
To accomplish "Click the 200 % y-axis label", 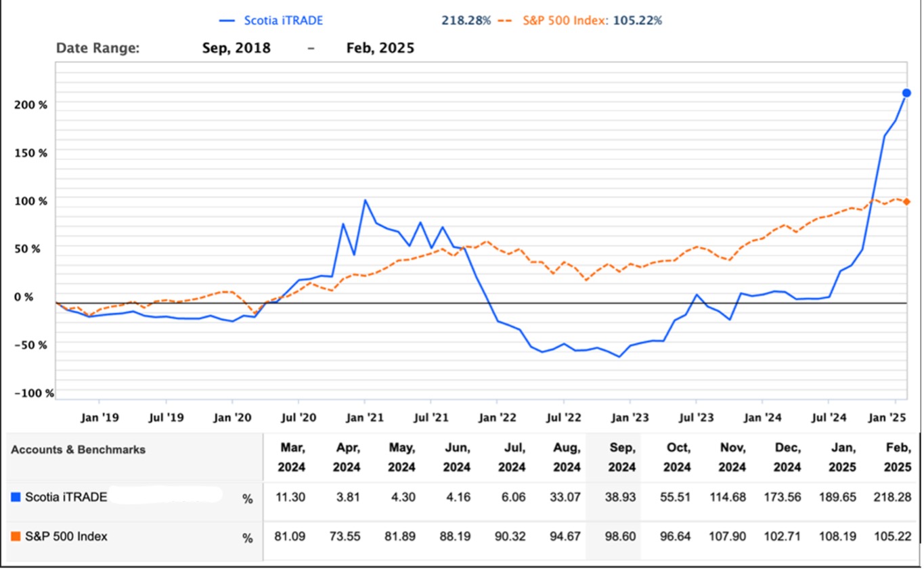I will click(30, 105).
